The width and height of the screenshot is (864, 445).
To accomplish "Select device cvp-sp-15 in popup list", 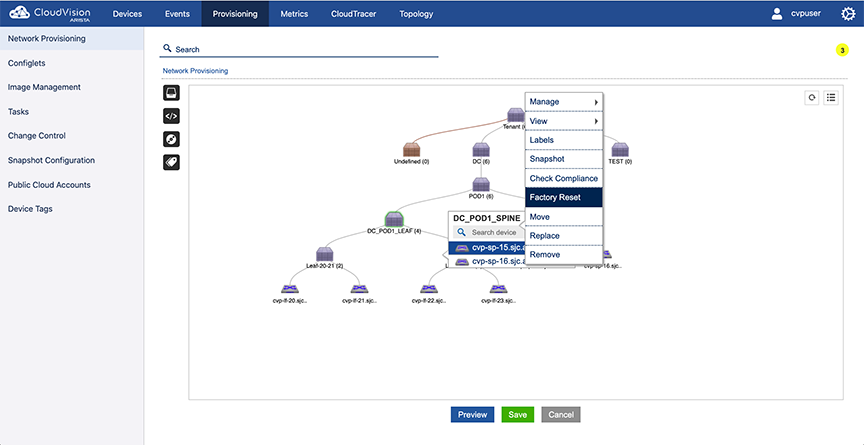I will click(487, 248).
